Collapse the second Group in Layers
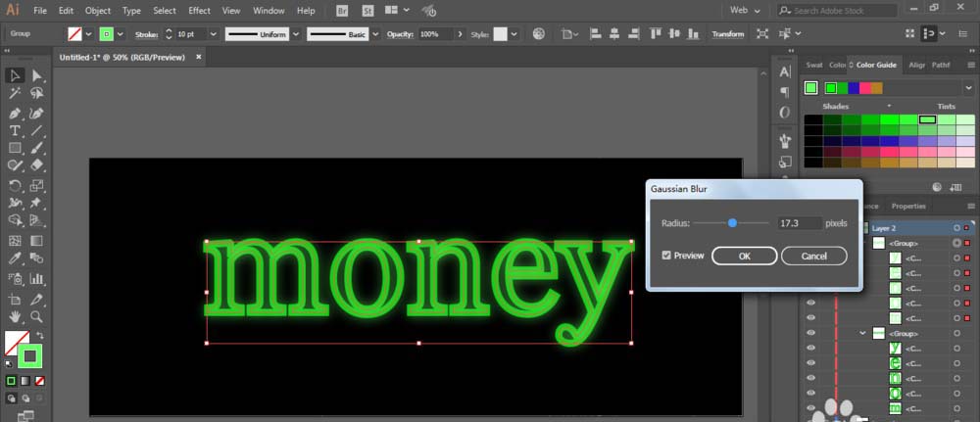 click(x=863, y=333)
